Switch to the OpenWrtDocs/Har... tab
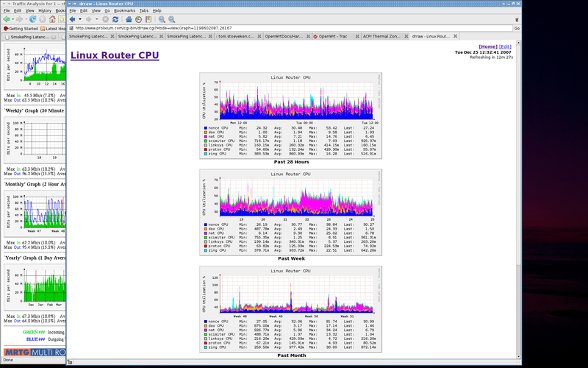The height and width of the screenshot is (368, 588). click(x=287, y=36)
